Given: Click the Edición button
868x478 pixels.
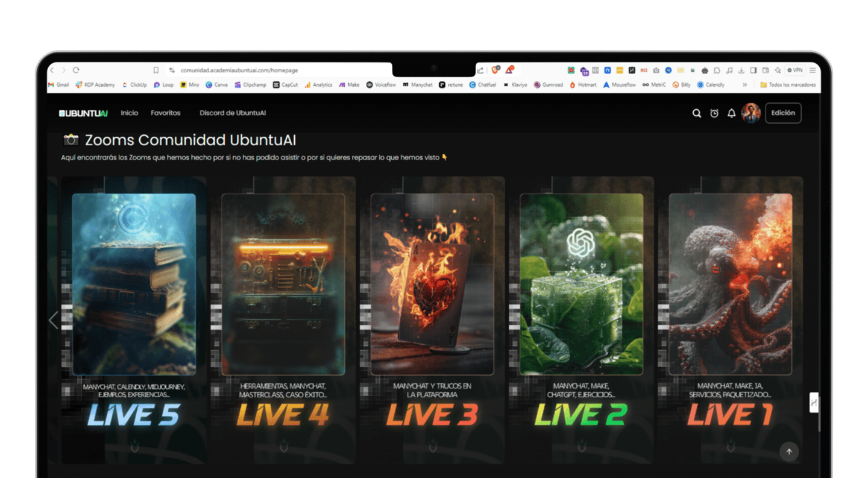Looking at the screenshot, I should (x=783, y=113).
